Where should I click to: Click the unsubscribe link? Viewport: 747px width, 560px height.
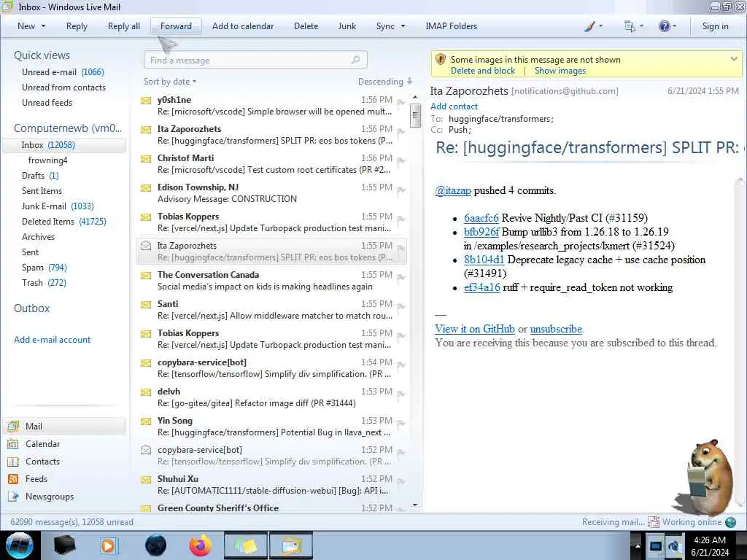tap(556, 329)
